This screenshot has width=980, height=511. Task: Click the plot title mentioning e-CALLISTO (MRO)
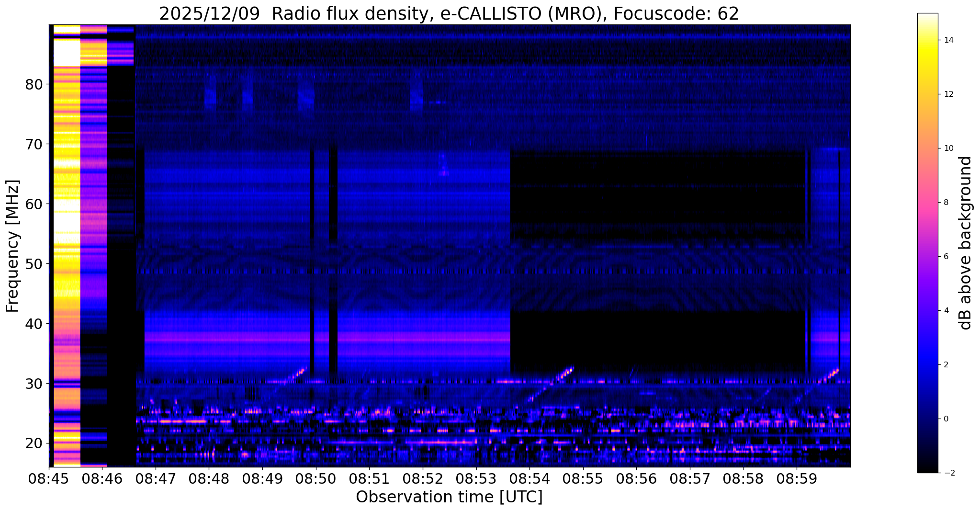coord(449,14)
